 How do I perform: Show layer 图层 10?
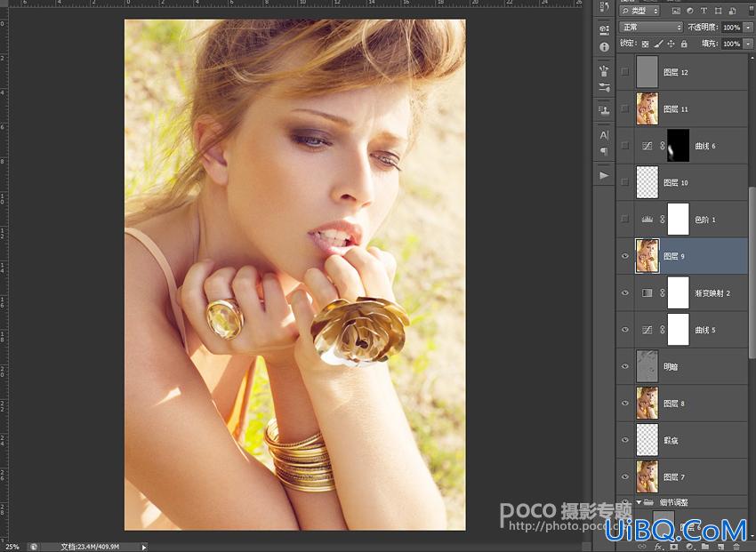[625, 182]
